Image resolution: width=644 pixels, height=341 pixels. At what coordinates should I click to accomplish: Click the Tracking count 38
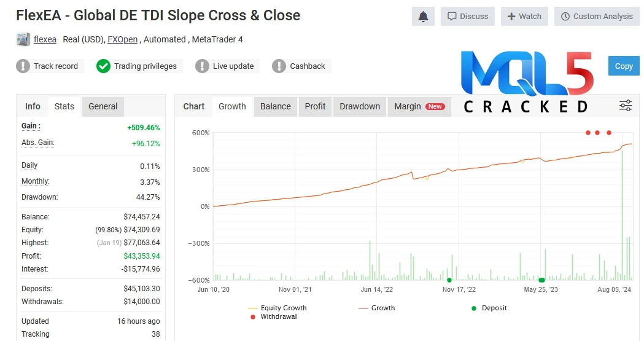click(x=156, y=334)
